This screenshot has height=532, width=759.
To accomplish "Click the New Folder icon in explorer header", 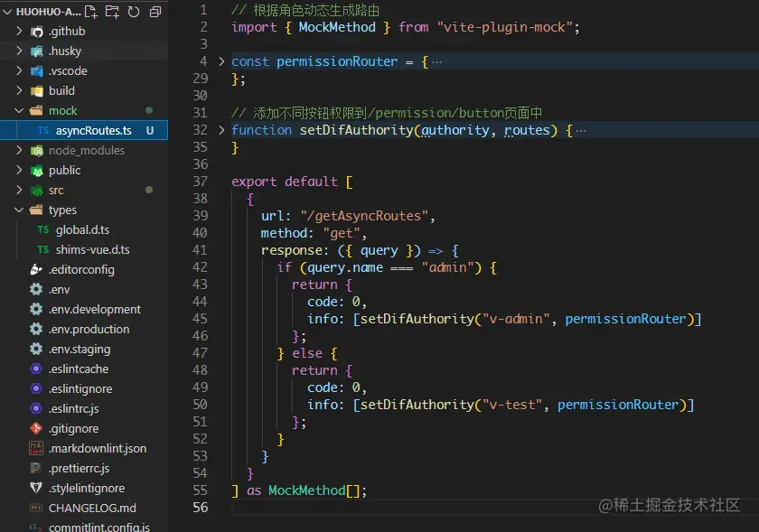I will tap(112, 12).
